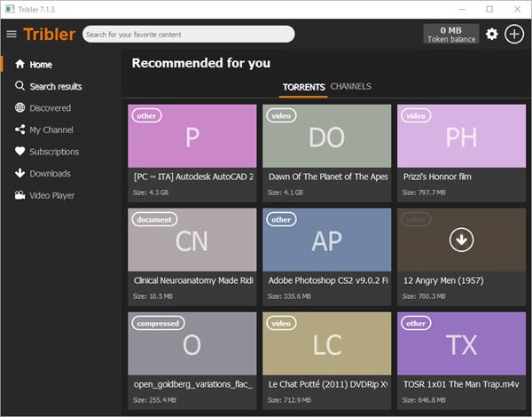Open the Dawn Of The Planet torrent tile
This screenshot has height=417, width=532.
click(326, 153)
